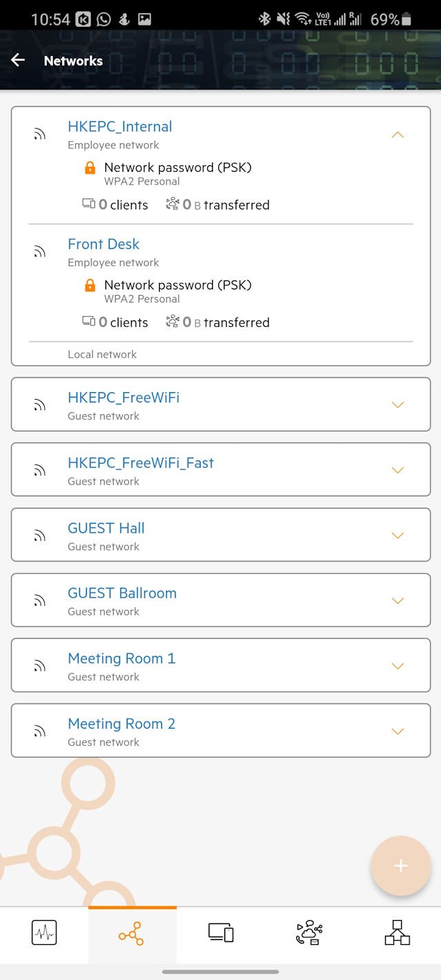Image resolution: width=441 pixels, height=980 pixels.
Task: Expand the Meeting Room 2 chevron
Action: 398,731
